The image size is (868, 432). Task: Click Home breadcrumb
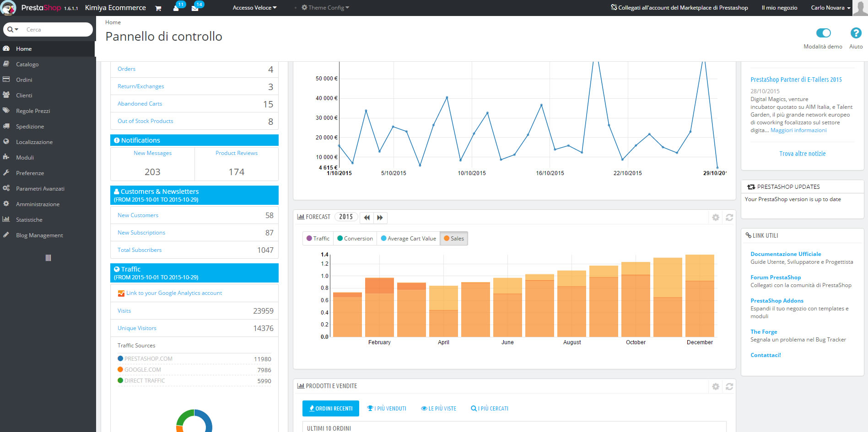coord(113,22)
